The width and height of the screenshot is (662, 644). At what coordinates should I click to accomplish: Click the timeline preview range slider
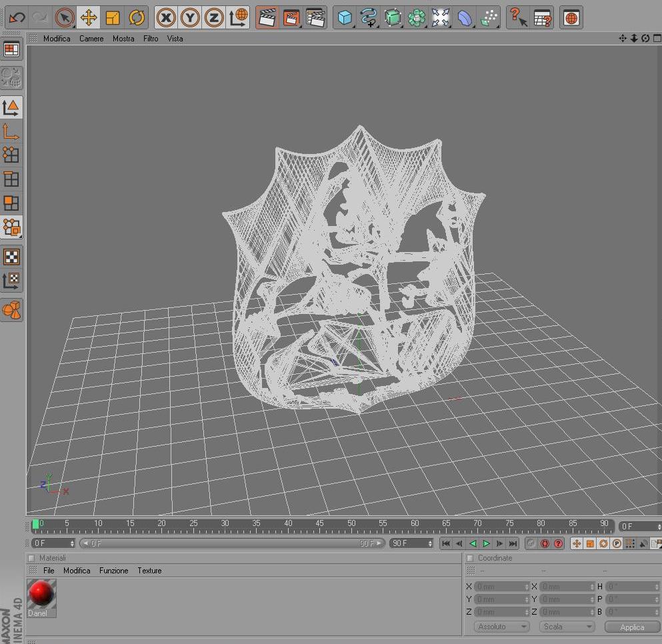tap(232, 543)
